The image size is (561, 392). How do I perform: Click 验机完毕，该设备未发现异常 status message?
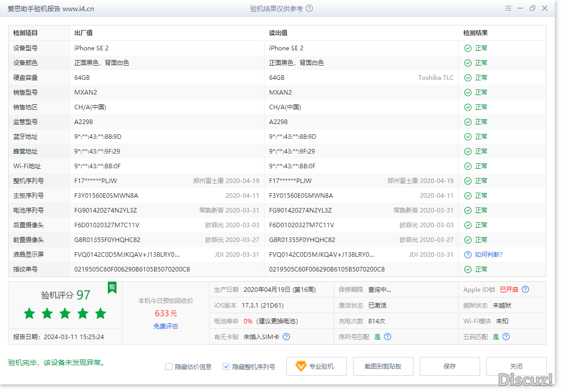57,363
